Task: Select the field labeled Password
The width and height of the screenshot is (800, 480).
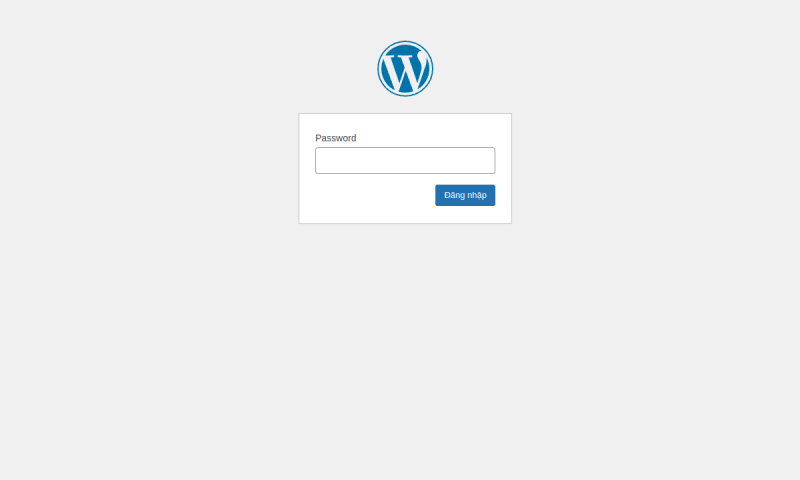Action: pyautogui.click(x=405, y=160)
